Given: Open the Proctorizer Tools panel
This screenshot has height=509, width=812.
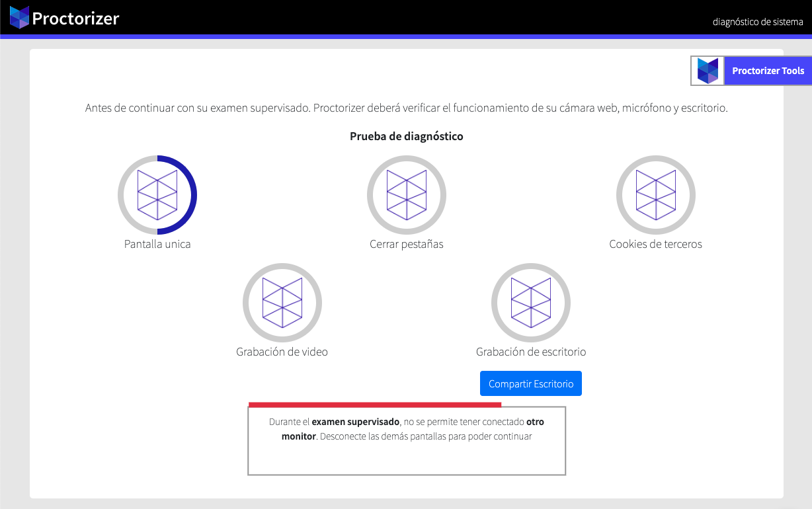Looking at the screenshot, I should pyautogui.click(x=768, y=71).
